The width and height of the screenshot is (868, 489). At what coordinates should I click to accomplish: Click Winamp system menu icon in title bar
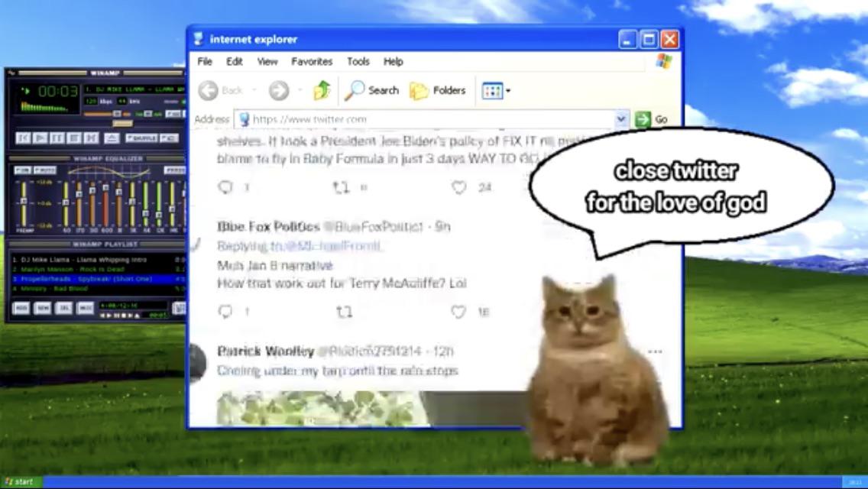(11, 73)
